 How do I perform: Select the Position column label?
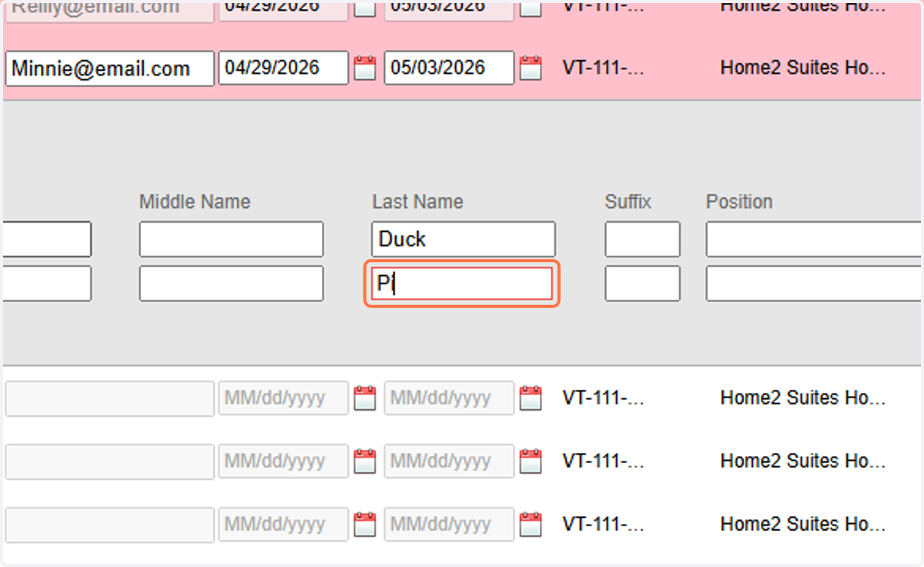click(x=739, y=202)
